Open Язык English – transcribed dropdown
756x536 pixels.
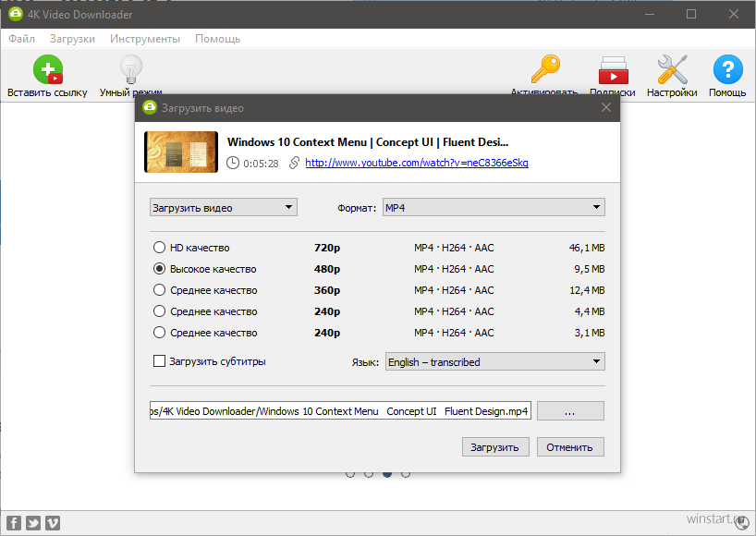tap(495, 361)
